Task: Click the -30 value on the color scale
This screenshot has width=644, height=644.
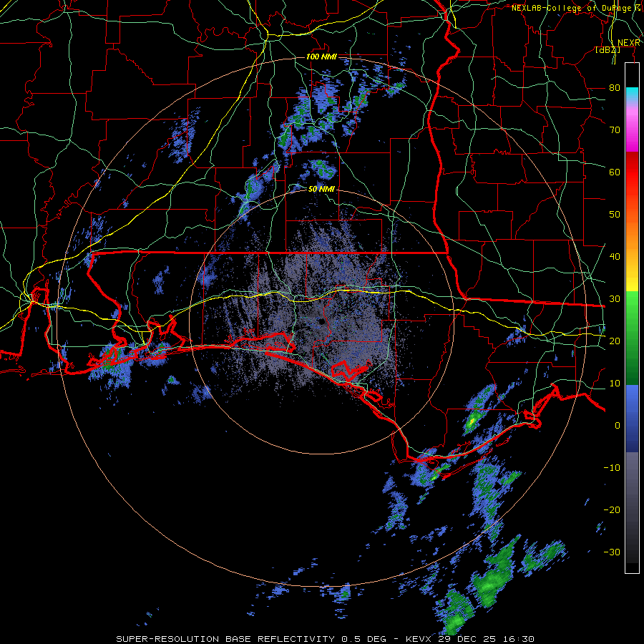Action: [x=612, y=552]
